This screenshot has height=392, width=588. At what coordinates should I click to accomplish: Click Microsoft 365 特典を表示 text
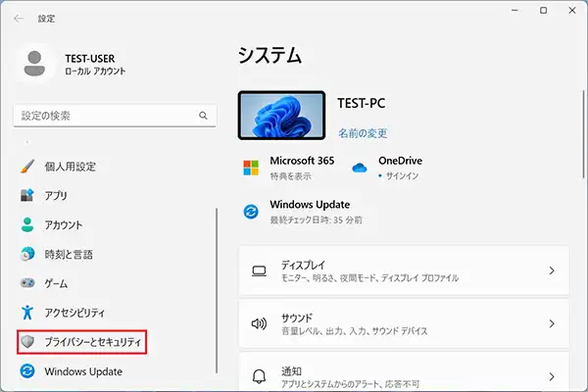[291, 176]
